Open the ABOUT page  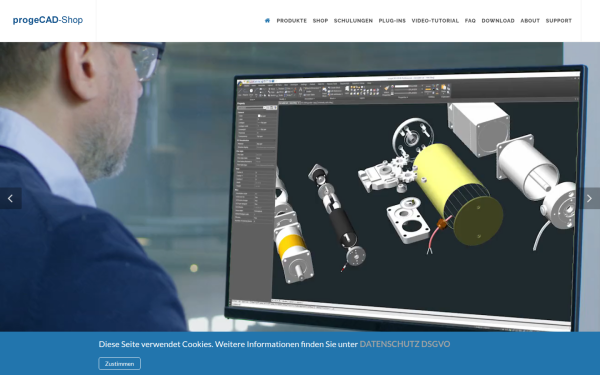tap(530, 21)
